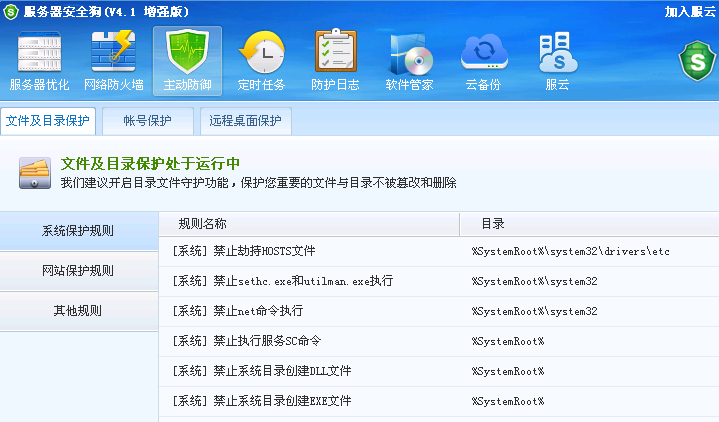Switch to the 文件及目录保护 tab
Viewport: 719px width, 422px height.
point(48,121)
